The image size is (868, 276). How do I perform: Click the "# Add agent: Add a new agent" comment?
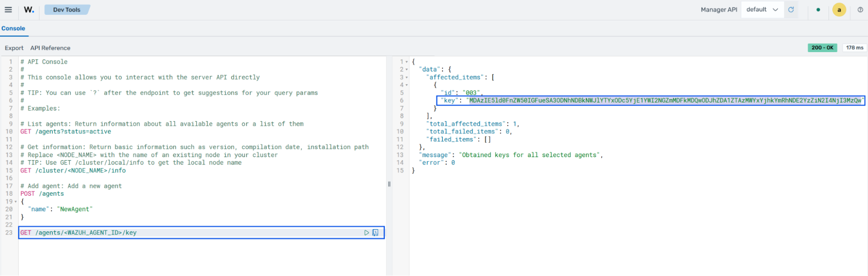(71, 186)
